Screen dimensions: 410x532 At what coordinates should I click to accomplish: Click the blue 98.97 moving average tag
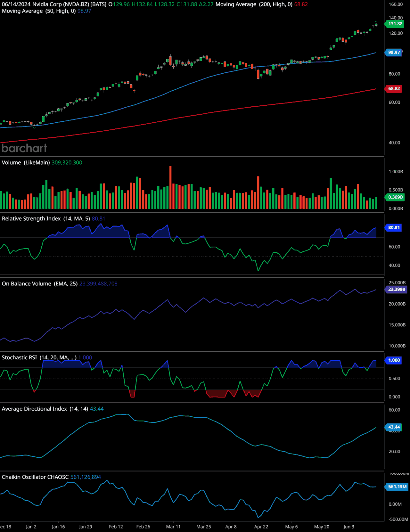[393, 52]
